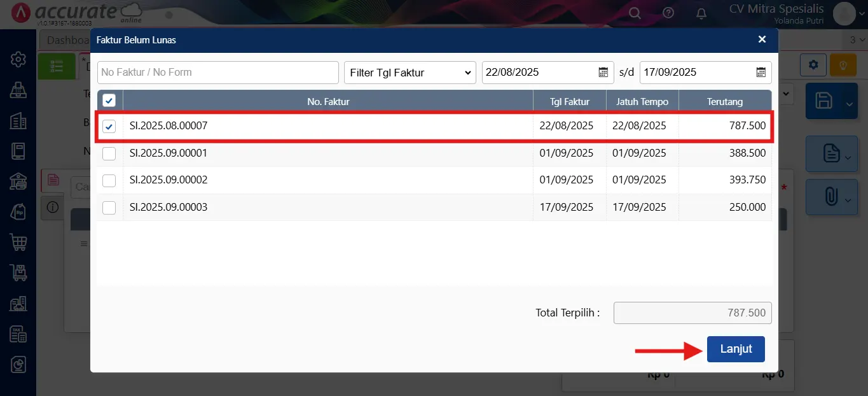Uncheck invoice SI.2025.08.00007 checkbox

109,127
